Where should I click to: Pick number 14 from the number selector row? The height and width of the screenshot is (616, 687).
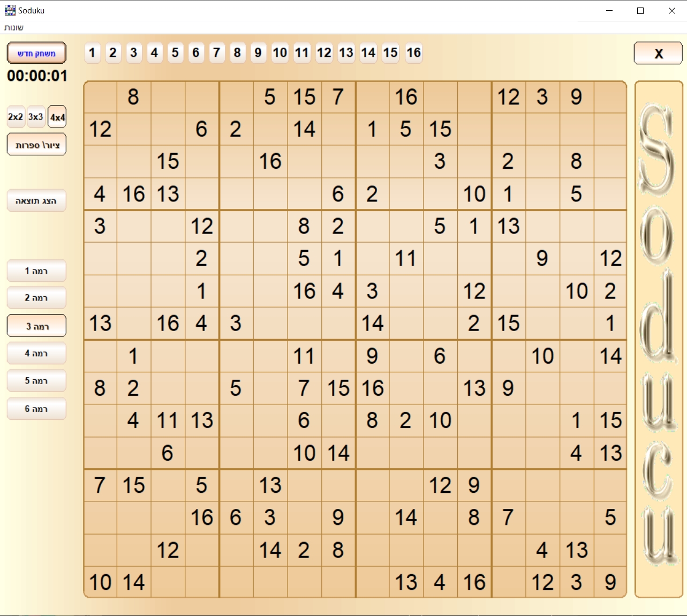click(369, 52)
